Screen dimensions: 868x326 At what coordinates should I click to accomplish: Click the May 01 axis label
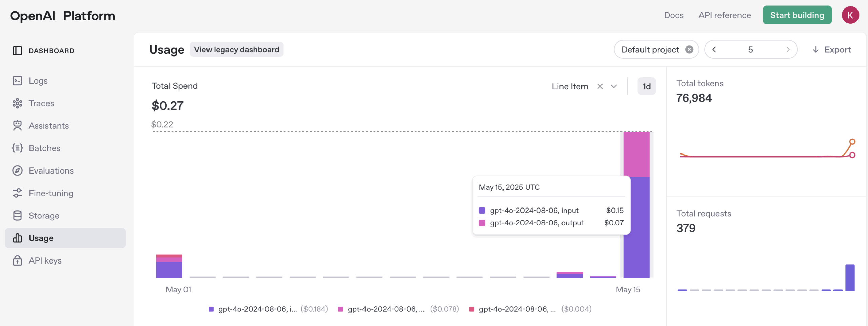click(x=178, y=289)
